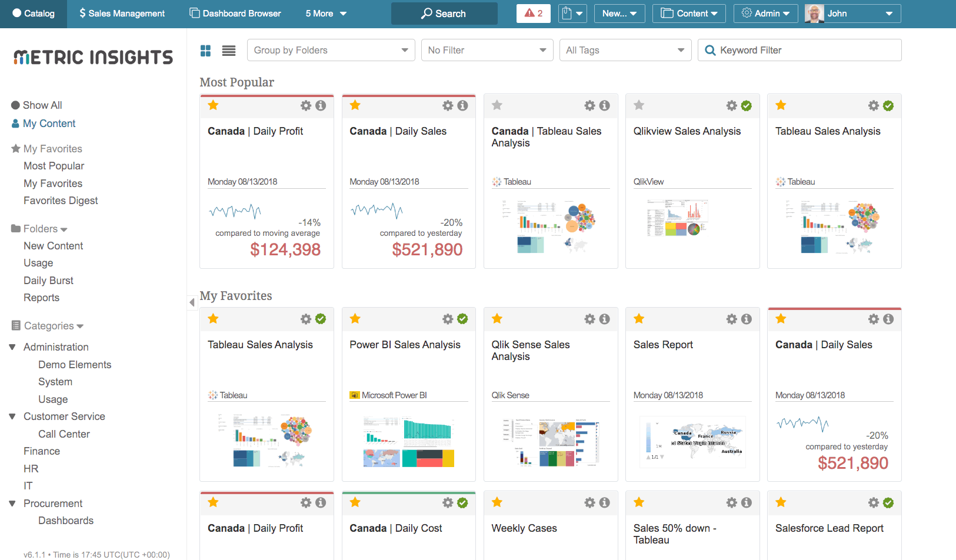Click the info icon on the Sales Report tile
This screenshot has height=560, width=956.
click(747, 319)
